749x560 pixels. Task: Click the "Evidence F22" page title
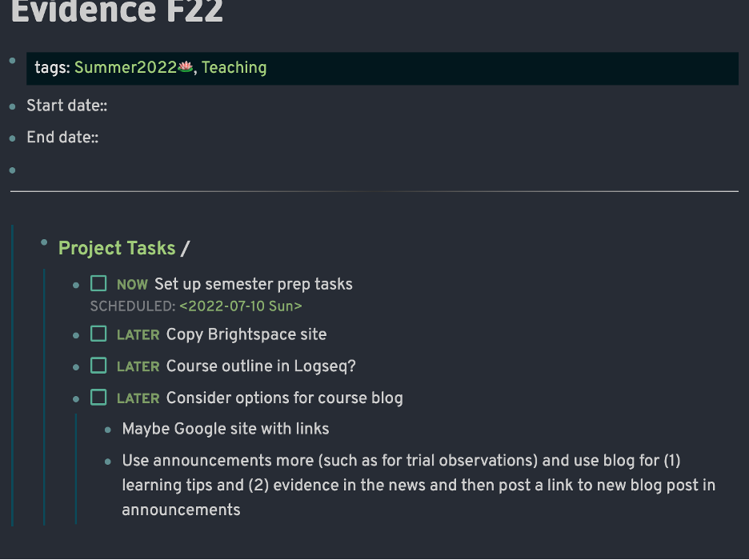[x=117, y=11]
